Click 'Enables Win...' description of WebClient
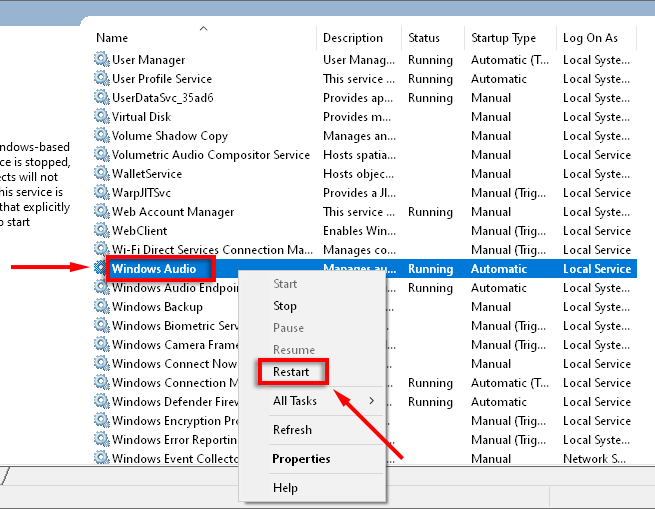 (359, 231)
